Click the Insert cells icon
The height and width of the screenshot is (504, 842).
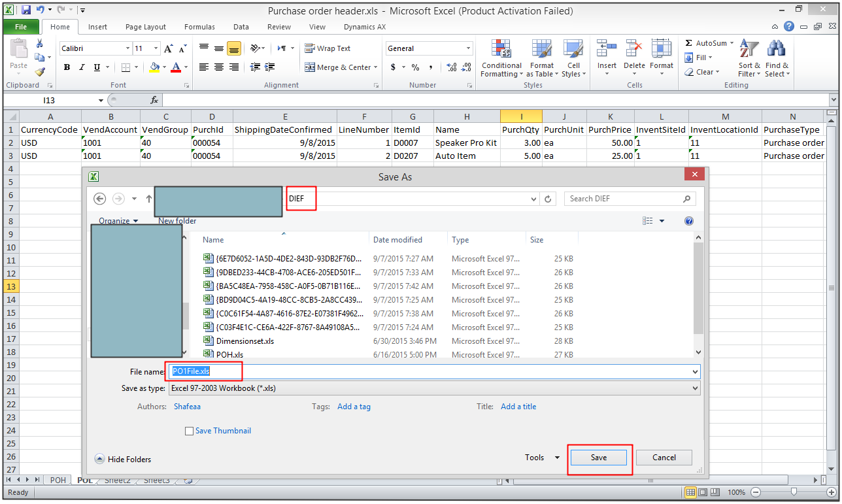(607, 50)
